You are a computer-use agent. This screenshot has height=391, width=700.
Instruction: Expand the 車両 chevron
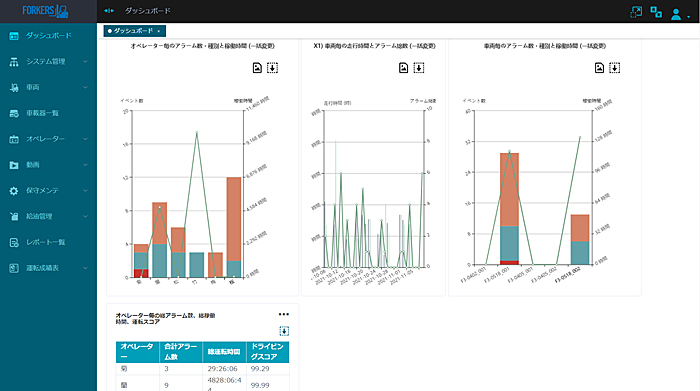click(85, 87)
